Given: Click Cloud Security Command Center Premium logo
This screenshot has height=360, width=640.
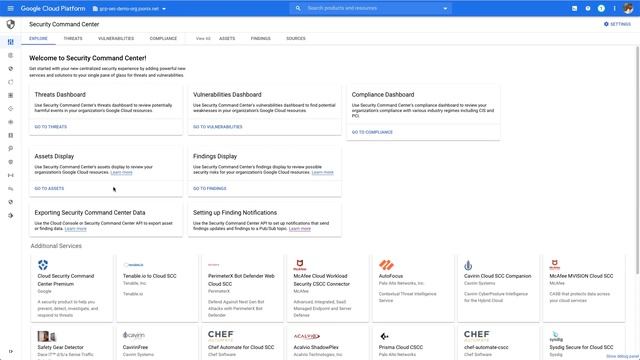Looking at the screenshot, I should tap(43, 264).
